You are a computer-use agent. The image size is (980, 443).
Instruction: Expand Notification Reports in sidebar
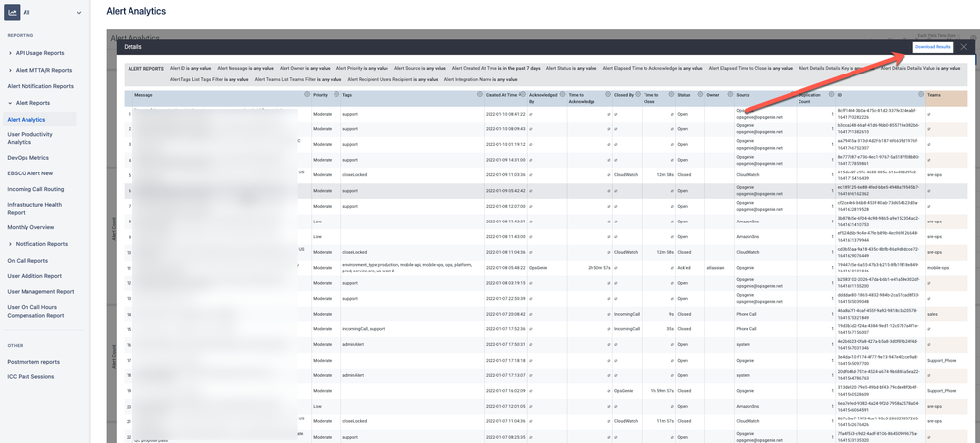pos(10,244)
